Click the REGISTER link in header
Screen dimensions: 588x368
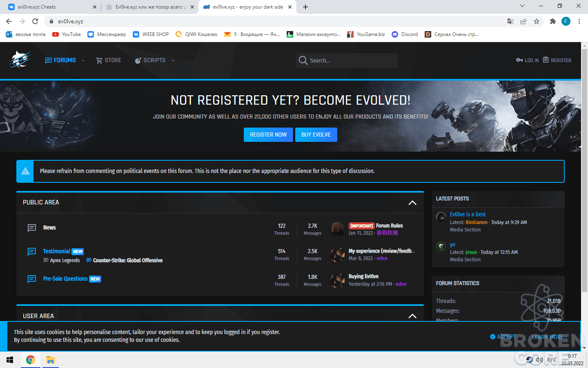pyautogui.click(x=557, y=60)
